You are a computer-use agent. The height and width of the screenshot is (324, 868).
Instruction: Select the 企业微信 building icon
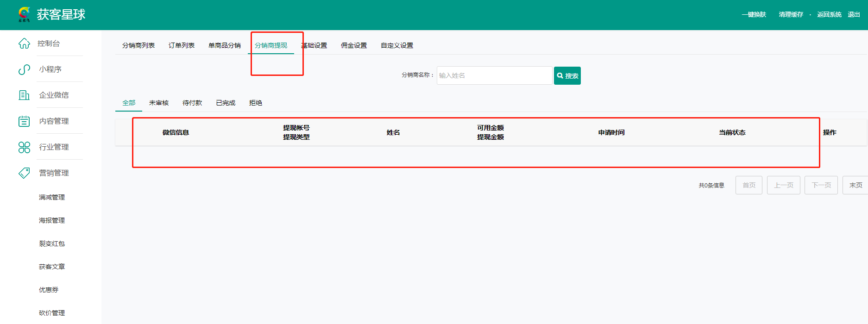pyautogui.click(x=24, y=95)
